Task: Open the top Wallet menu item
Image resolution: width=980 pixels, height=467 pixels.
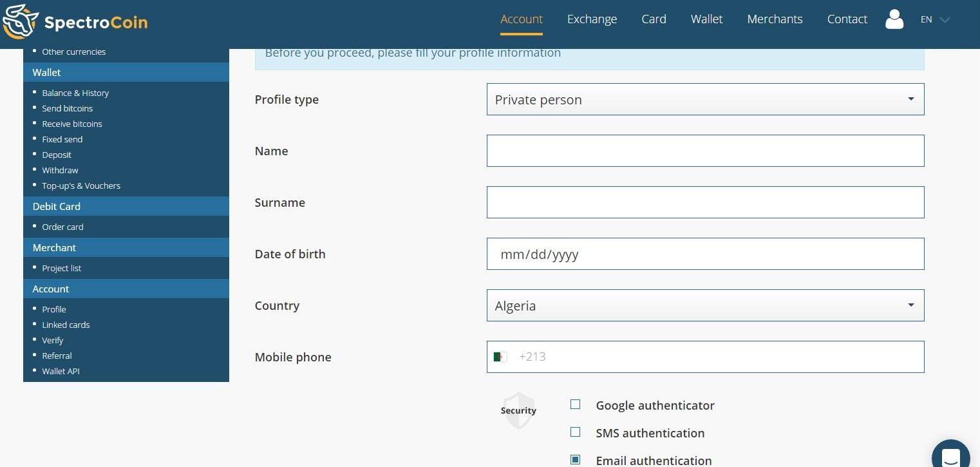Action: point(706,19)
